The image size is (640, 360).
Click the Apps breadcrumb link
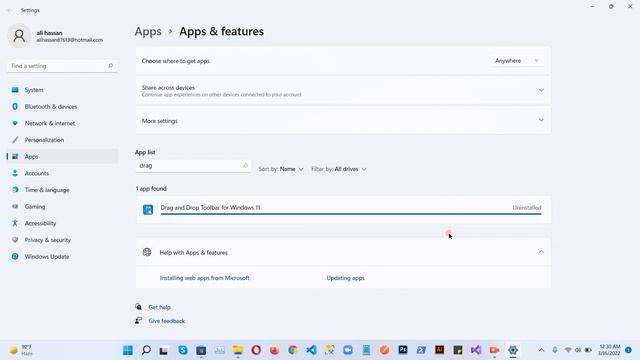(x=148, y=31)
